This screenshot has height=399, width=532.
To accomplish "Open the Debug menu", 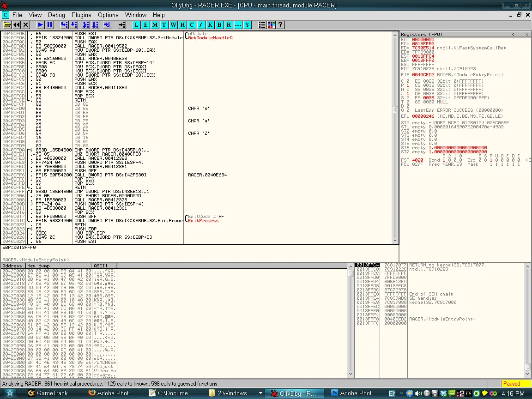I will (56, 15).
